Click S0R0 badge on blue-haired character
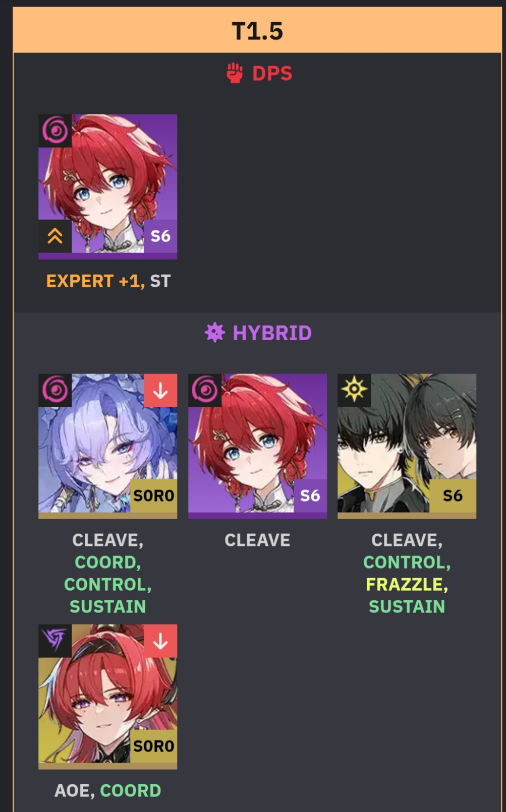506x812 pixels. tap(153, 496)
